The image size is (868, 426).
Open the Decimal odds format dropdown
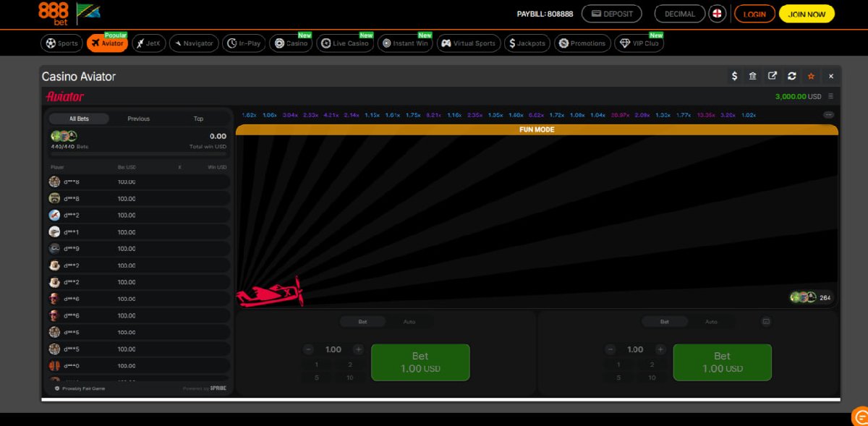pyautogui.click(x=680, y=14)
